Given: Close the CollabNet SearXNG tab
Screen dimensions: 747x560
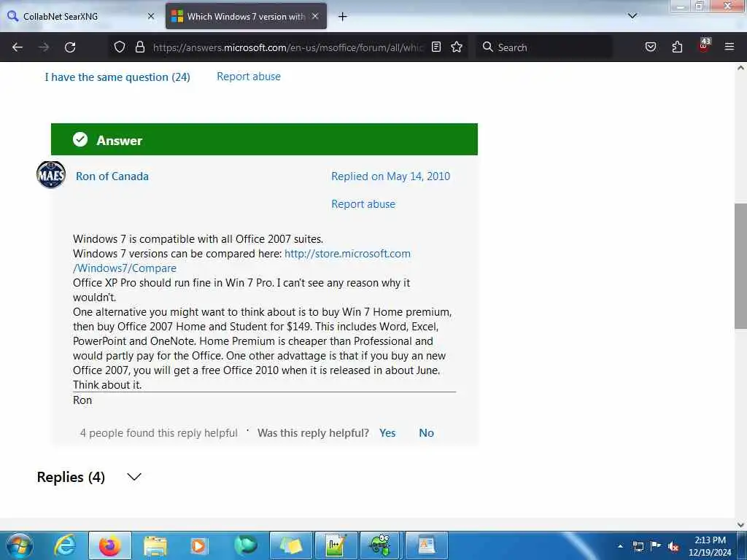Looking at the screenshot, I should pyautogui.click(x=151, y=16).
